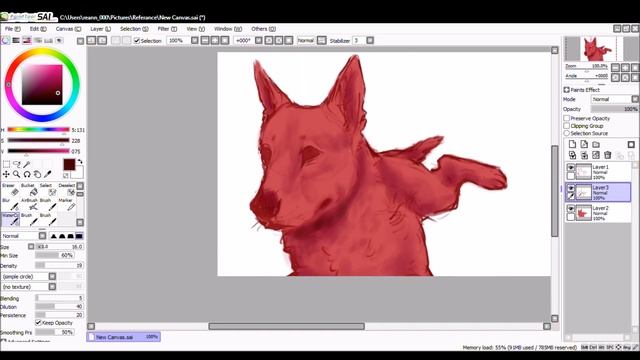The image size is (640, 360).
Task: Select the AirBrush tool
Action: click(29, 204)
